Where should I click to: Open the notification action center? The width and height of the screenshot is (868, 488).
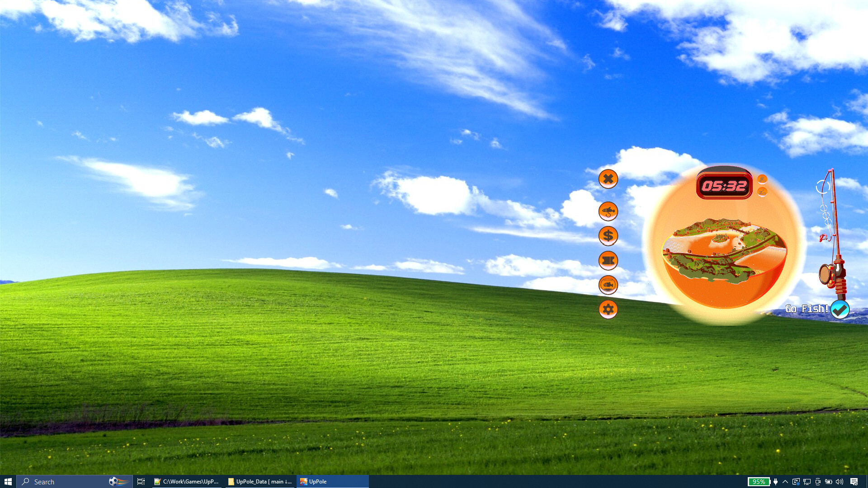854,482
